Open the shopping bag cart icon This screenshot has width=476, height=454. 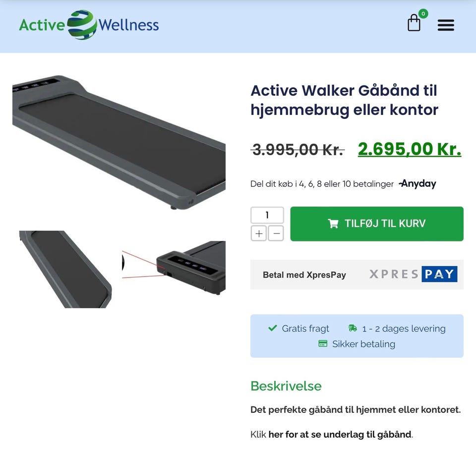(414, 23)
